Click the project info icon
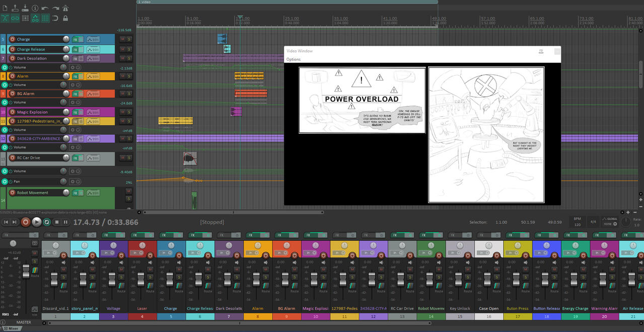 (35, 8)
